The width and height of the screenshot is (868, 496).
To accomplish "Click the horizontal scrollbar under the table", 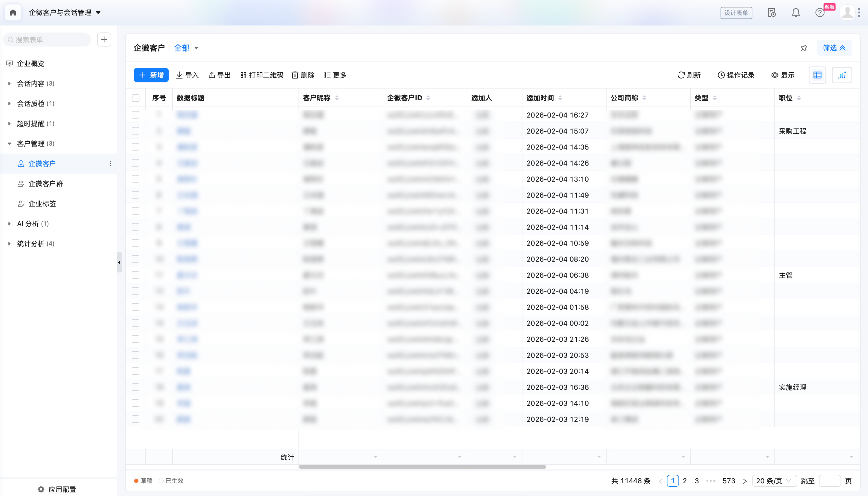I will [422, 467].
